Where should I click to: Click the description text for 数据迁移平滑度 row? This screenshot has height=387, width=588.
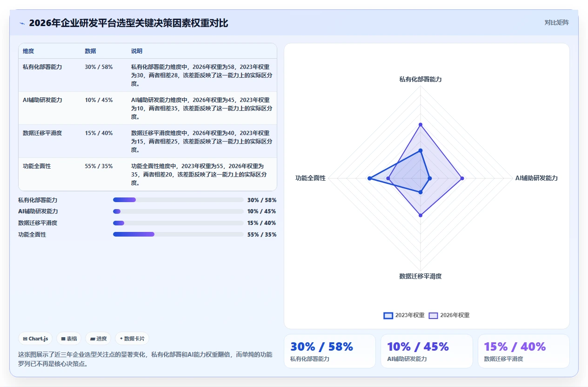(201, 142)
